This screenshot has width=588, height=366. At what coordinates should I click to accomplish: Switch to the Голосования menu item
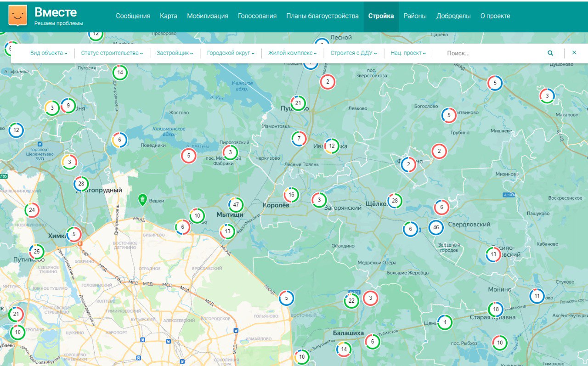tap(257, 16)
